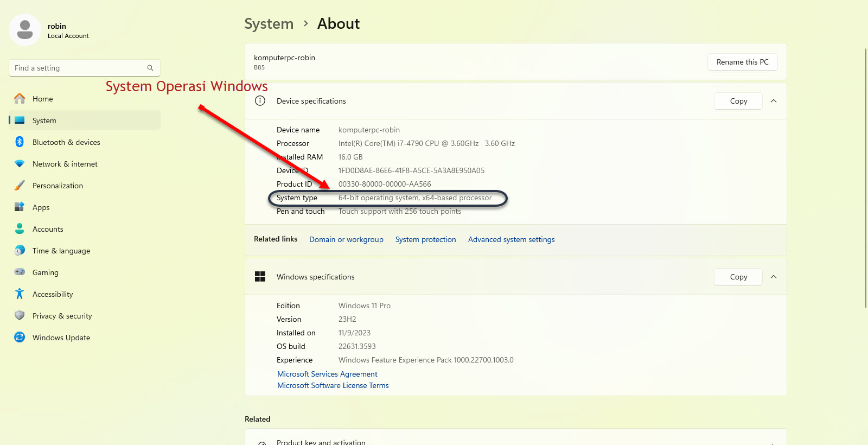The image size is (868, 445).
Task: Open Time & language settings
Action: [x=85, y=251]
